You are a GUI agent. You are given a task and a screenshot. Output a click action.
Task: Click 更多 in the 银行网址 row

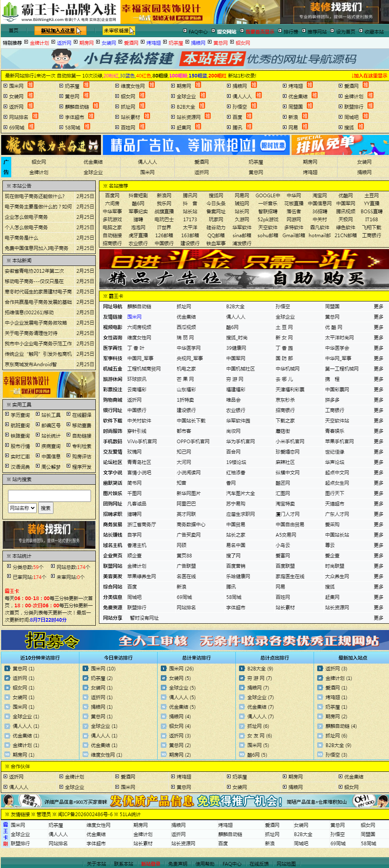379,410
